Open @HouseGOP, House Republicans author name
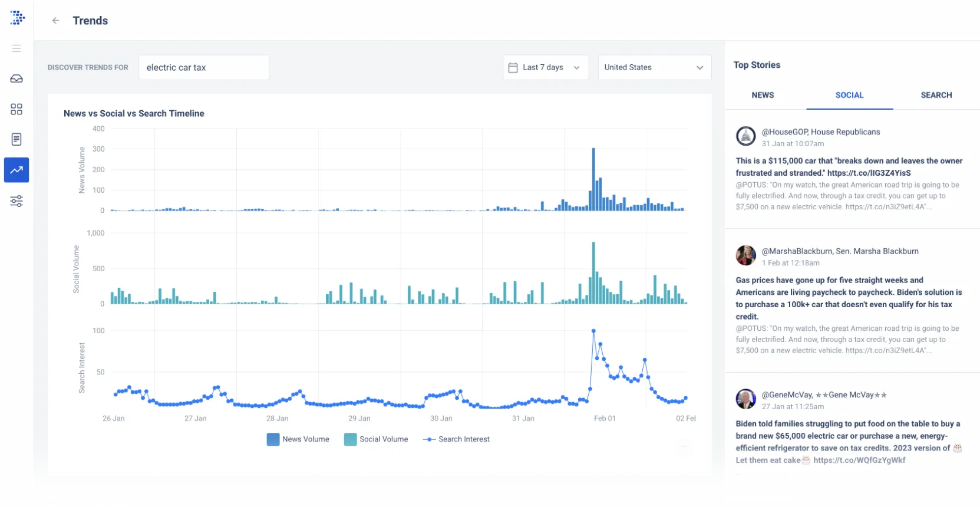The height and width of the screenshot is (513, 980). click(x=821, y=132)
